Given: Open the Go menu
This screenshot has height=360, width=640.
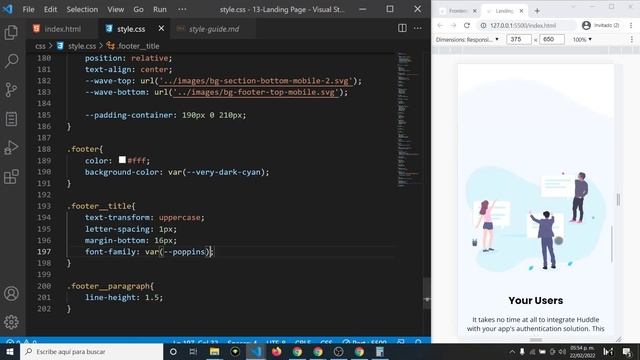Looking at the screenshot, I should click(x=138, y=9).
